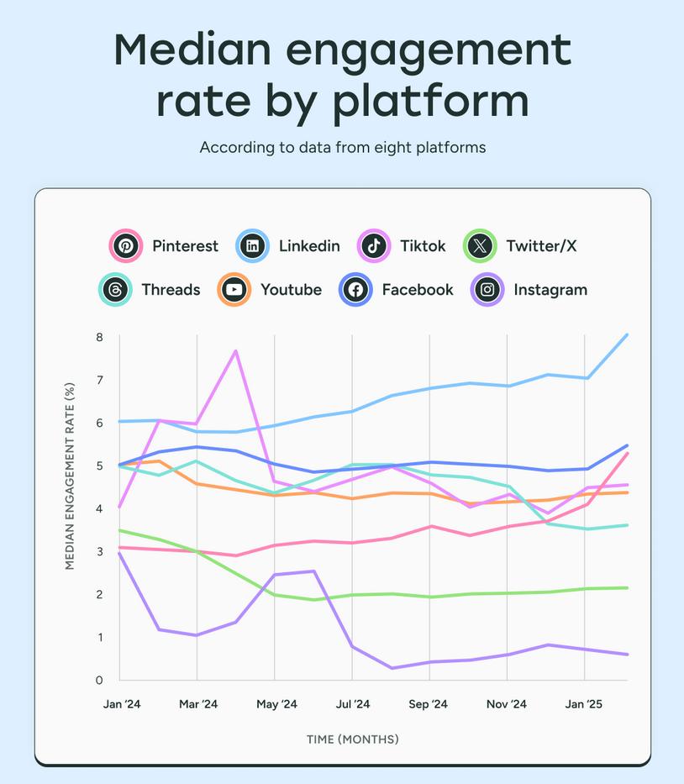Select the Twitter/X legend text

(541, 246)
